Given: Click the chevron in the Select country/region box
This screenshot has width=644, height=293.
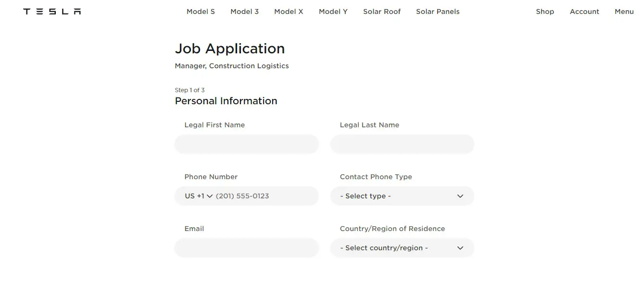Looking at the screenshot, I should (460, 248).
